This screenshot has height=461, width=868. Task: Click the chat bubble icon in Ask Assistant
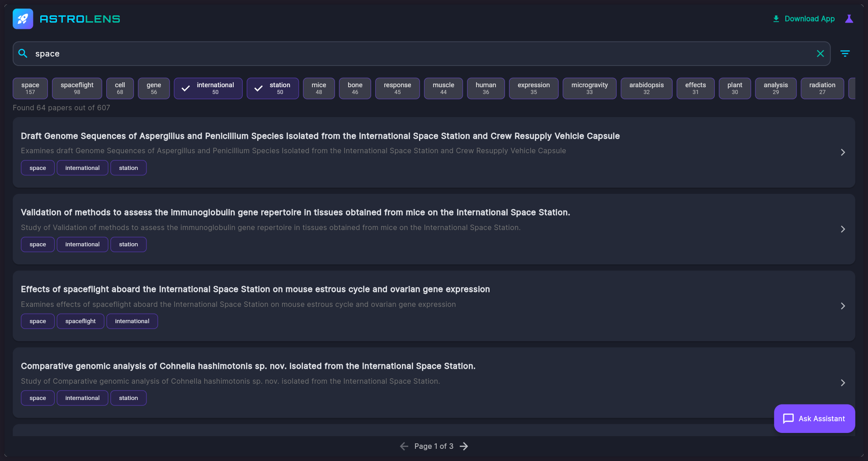pos(788,419)
